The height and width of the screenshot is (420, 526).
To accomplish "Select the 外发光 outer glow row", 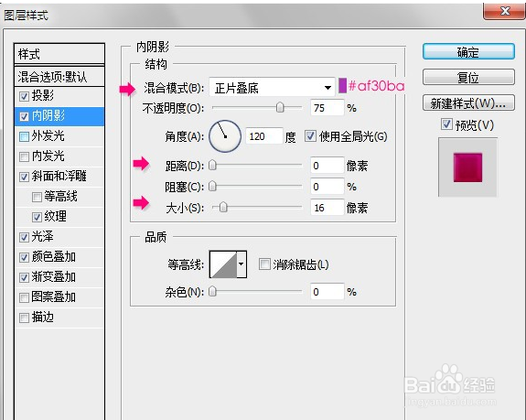I will click(59, 136).
